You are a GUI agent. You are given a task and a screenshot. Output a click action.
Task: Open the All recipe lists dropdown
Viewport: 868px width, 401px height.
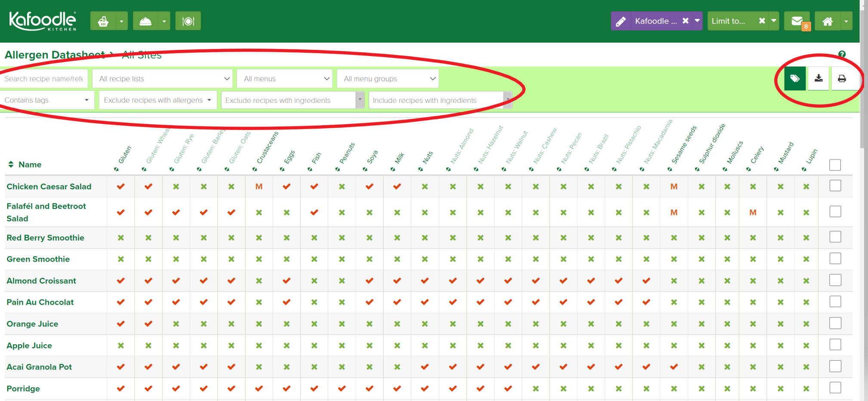click(163, 79)
